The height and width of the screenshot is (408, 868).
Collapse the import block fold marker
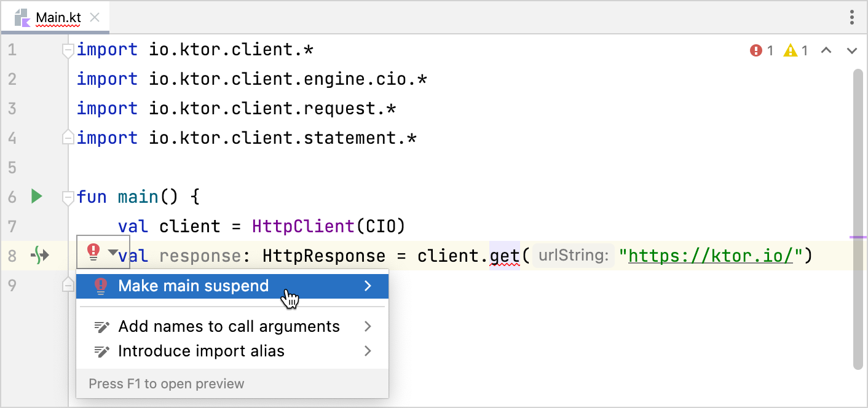pos(68,50)
